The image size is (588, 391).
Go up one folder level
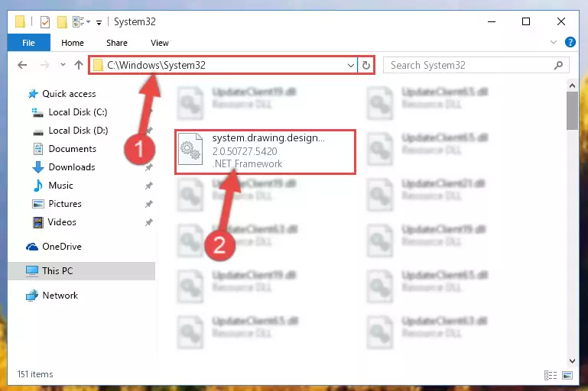tap(79, 65)
